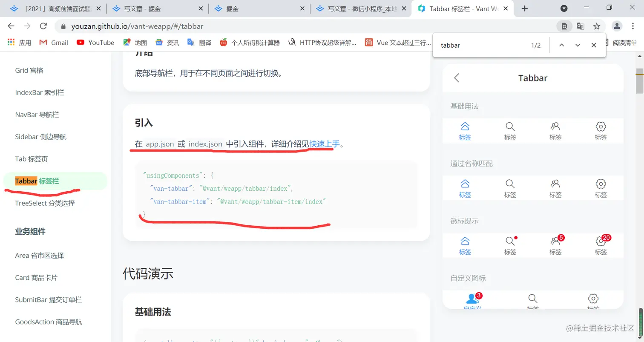The height and width of the screenshot is (342, 644).
Task: Click the find box containing tabbar
Action: [x=481, y=45]
